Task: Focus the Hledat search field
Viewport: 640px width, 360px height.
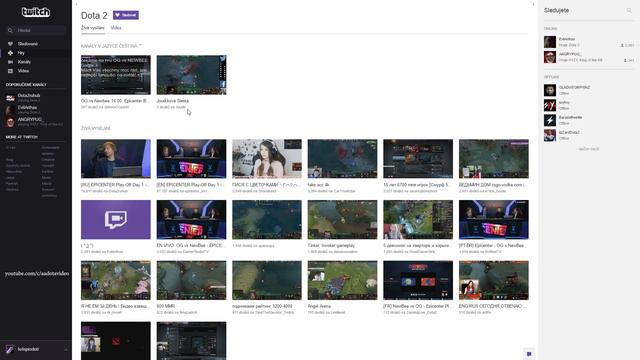Action: pos(36,31)
